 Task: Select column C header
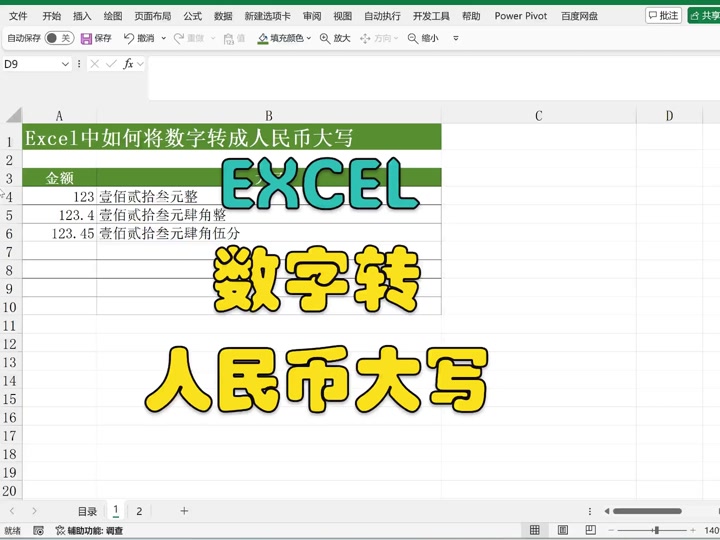pyautogui.click(x=539, y=116)
